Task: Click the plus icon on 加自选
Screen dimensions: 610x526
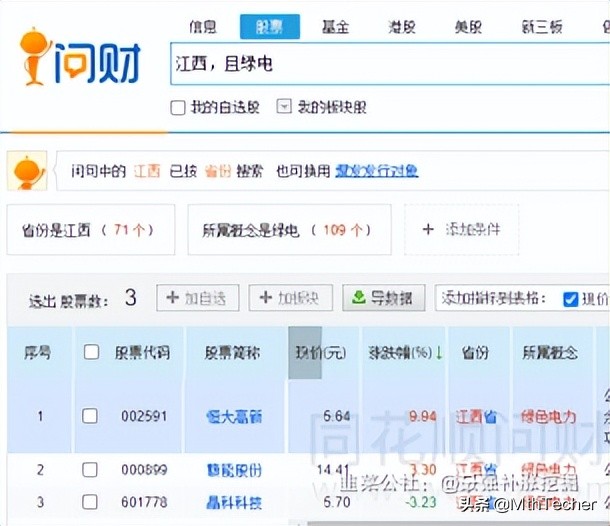Action: 173,298
